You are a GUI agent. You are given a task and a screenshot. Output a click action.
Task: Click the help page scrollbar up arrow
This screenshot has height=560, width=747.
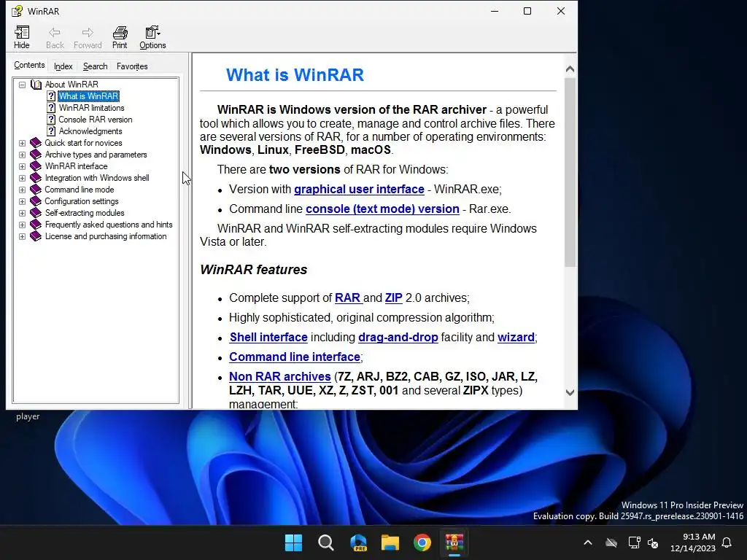point(570,69)
